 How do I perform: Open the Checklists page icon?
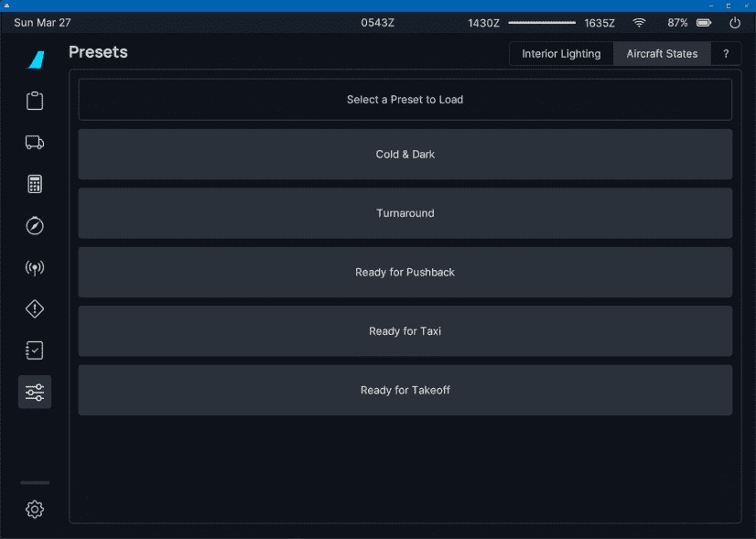35,350
